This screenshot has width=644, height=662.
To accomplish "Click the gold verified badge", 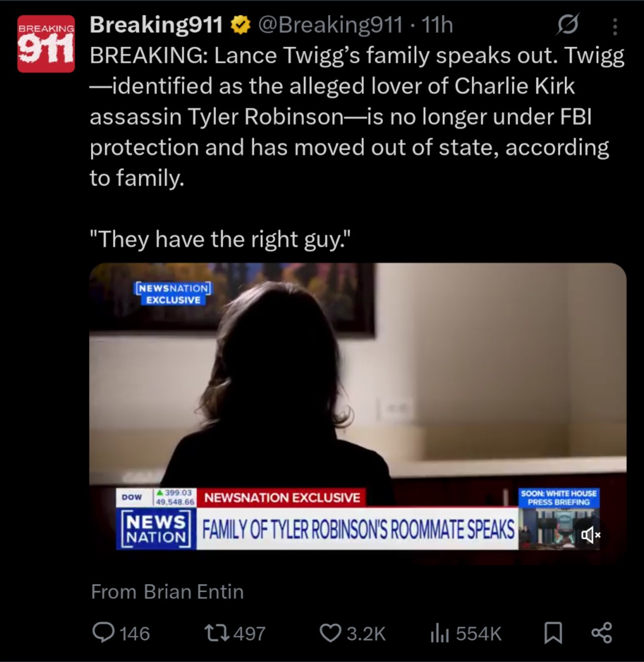I will point(240,26).
